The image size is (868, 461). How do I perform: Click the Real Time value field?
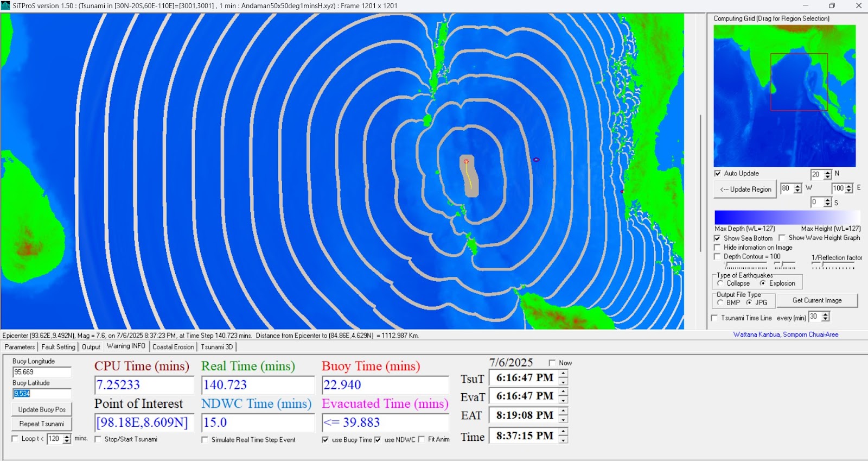coord(258,385)
